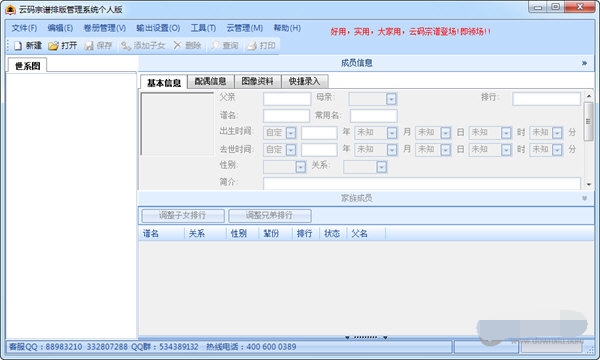Open the 去世时间 hour dropdown
The height and width of the screenshot is (360, 600).
(506, 150)
